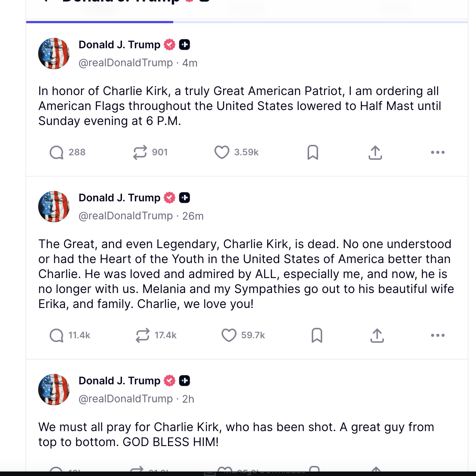Open @realDonaldTrump handle on the 4m post

tap(126, 63)
